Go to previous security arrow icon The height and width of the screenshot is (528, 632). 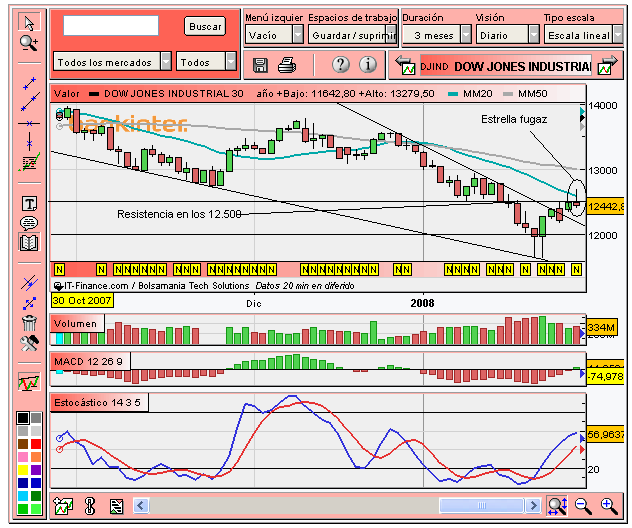click(405, 65)
